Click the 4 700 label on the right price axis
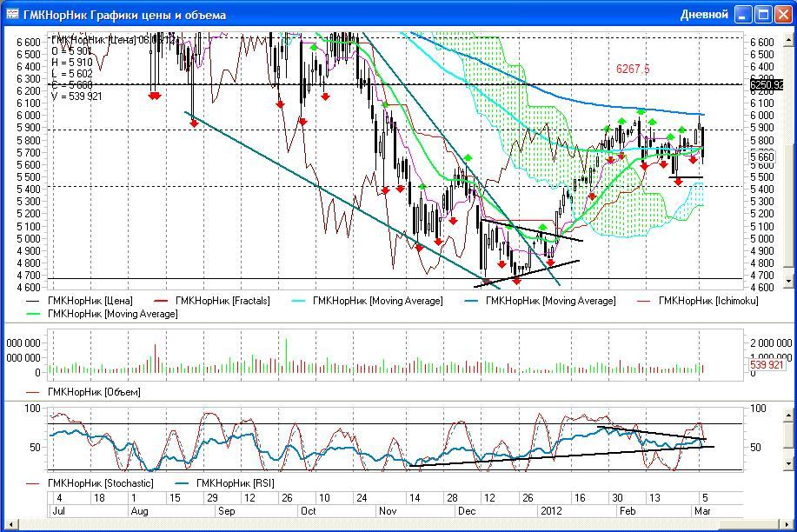Viewport: 797px width, 532px height. click(x=762, y=276)
